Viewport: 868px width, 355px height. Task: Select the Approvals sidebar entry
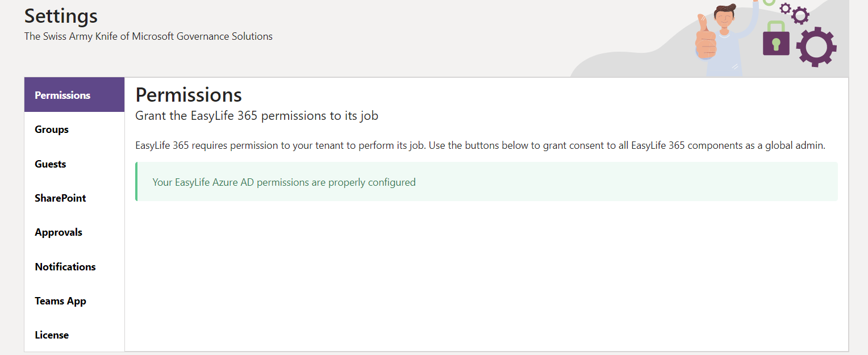59,232
